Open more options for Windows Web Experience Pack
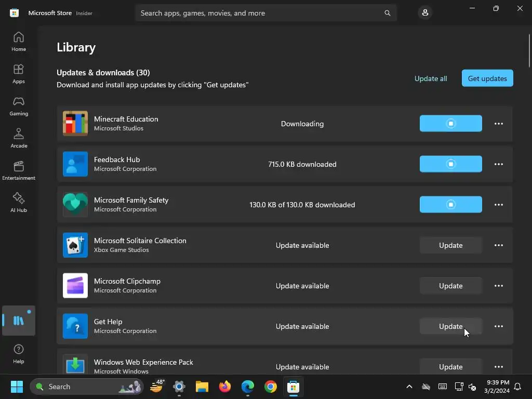The width and height of the screenshot is (532, 399). coord(498,366)
